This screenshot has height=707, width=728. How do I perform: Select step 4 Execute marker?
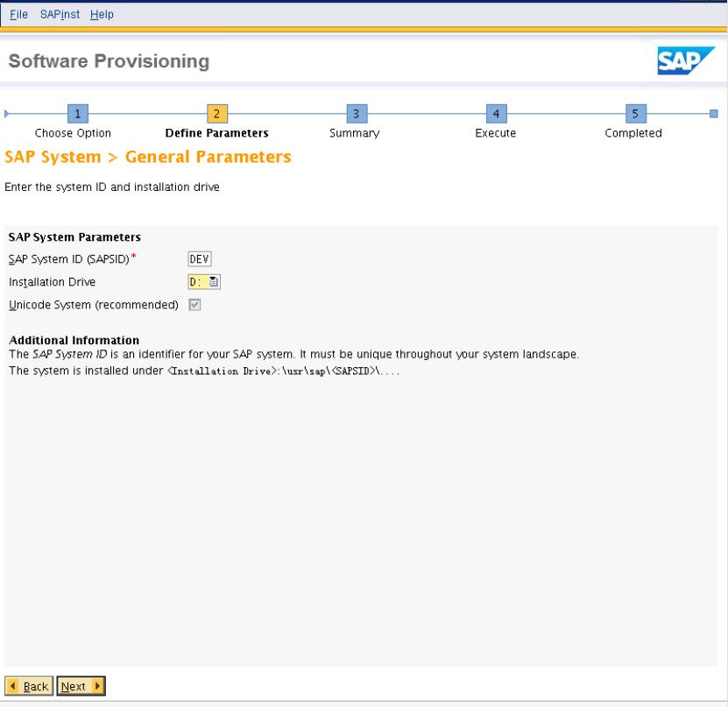pos(497,114)
